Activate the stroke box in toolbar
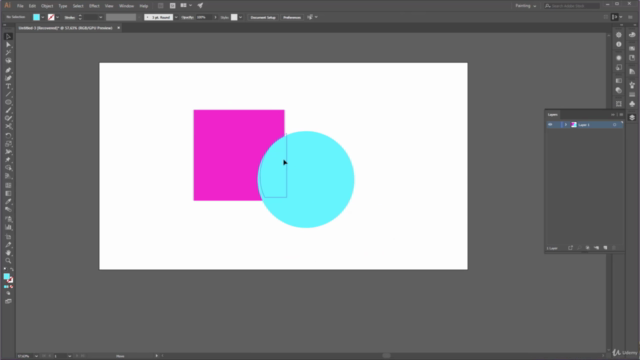Image resolution: width=640 pixels, height=360 pixels. coord(10,280)
